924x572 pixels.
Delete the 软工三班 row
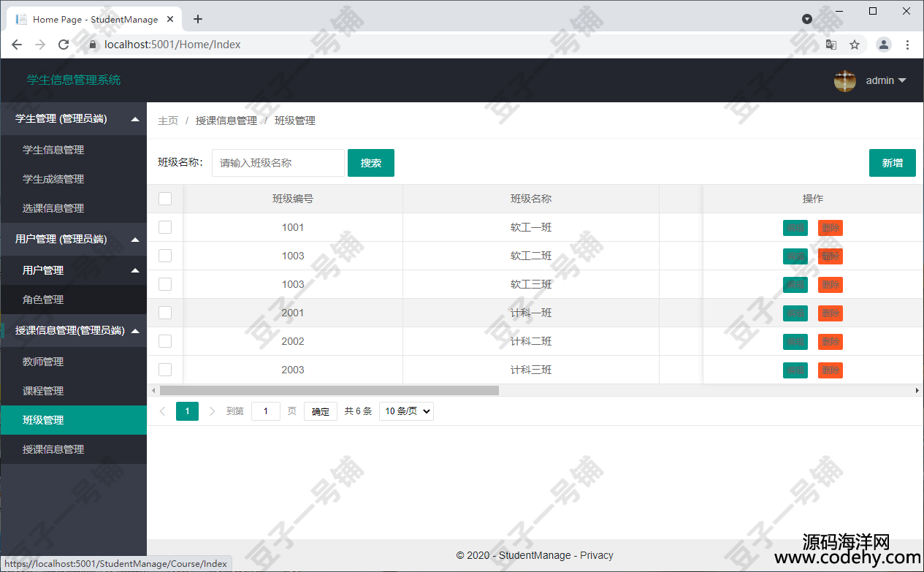point(831,285)
